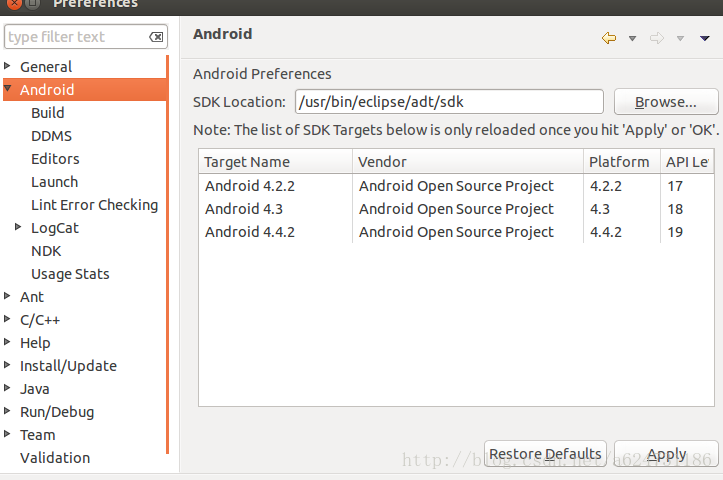This screenshot has height=480, width=723.
Task: Clear the filter text field icon
Action: point(156,37)
